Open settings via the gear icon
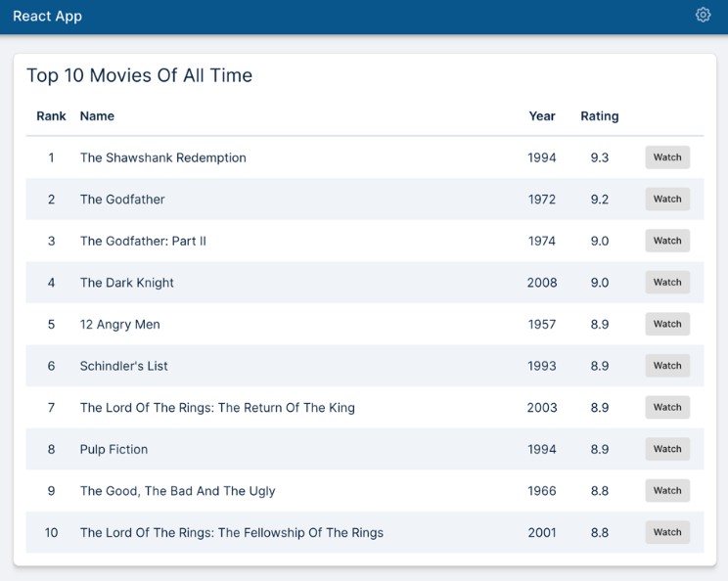Viewport: 728px width, 581px height. 703,15
